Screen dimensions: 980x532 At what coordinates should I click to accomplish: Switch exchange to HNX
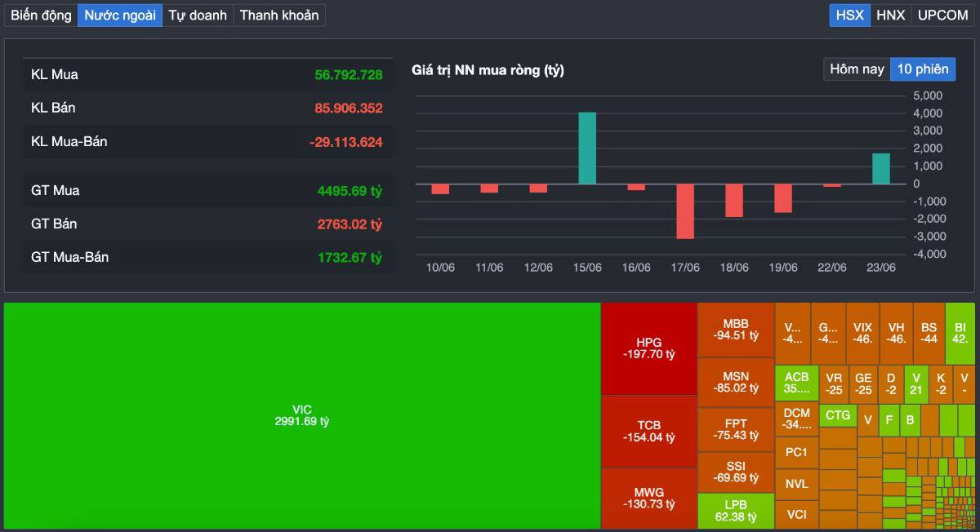tap(891, 15)
